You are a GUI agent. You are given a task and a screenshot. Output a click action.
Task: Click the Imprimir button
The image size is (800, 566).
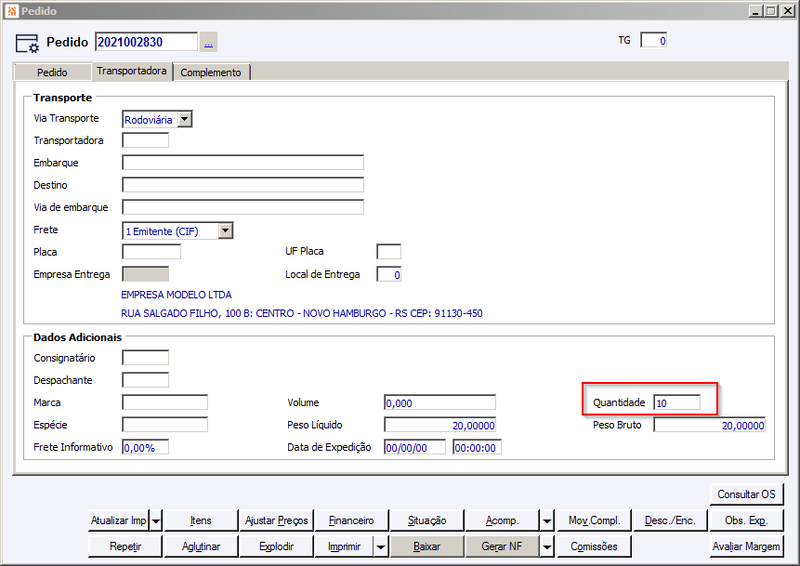tap(344, 547)
